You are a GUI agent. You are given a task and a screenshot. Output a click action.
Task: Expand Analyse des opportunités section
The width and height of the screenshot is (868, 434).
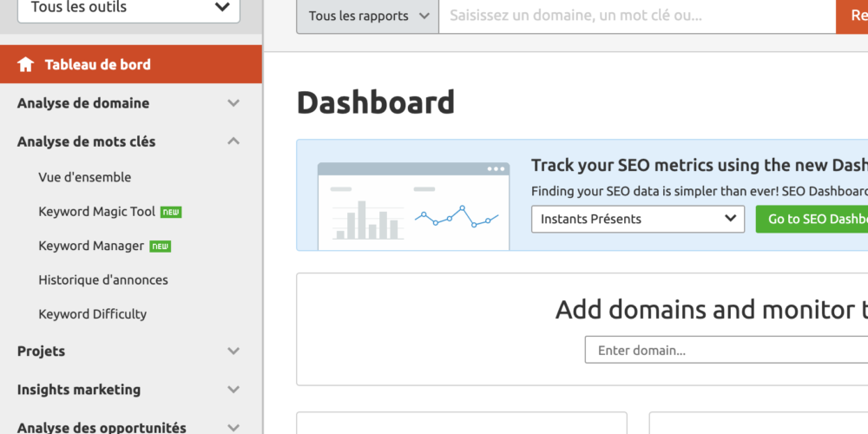click(x=233, y=427)
